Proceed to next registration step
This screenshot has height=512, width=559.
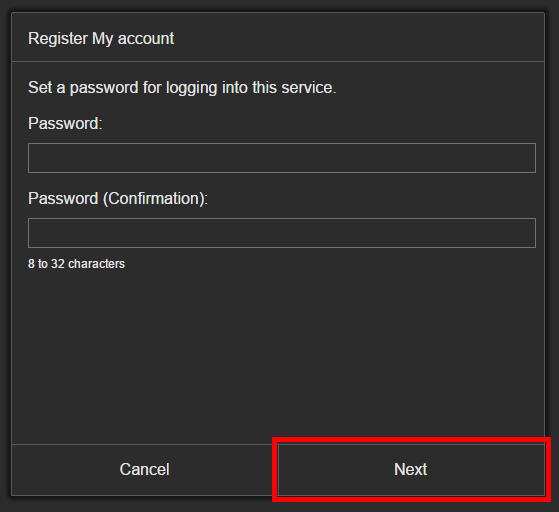pyautogui.click(x=411, y=470)
